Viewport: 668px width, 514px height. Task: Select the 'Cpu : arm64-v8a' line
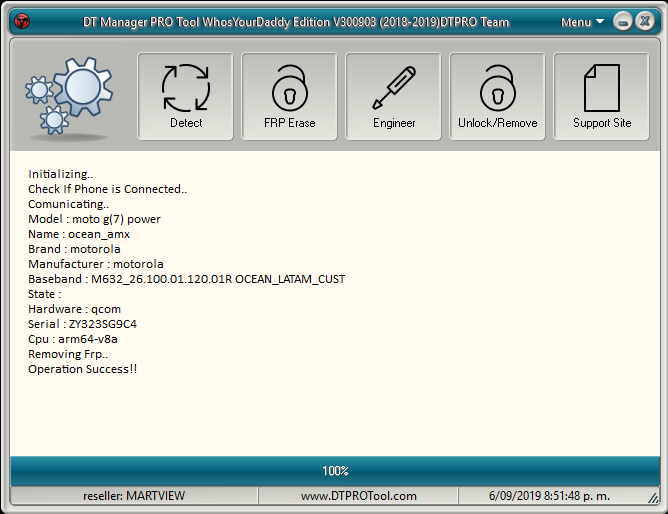point(72,339)
